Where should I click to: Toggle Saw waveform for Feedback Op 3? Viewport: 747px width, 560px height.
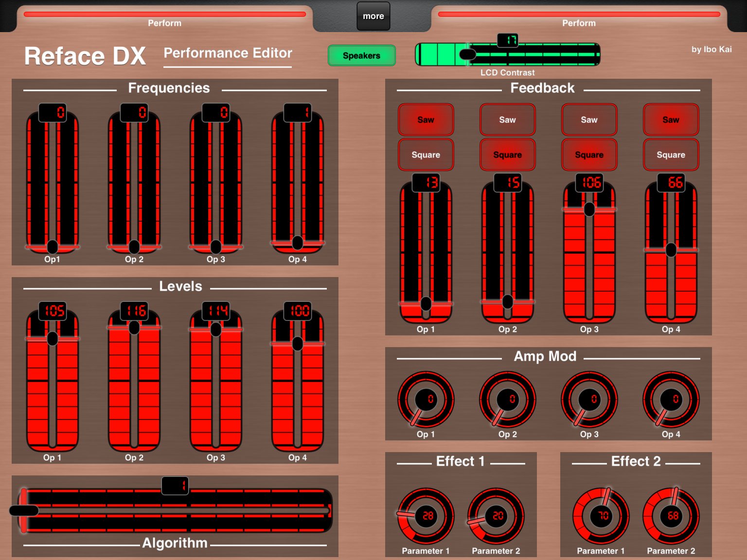[x=589, y=120]
